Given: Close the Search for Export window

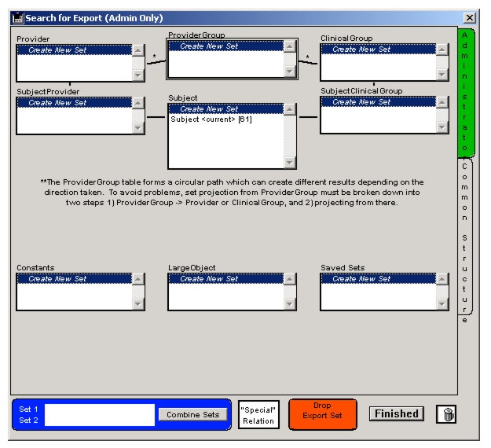Looking at the screenshot, I should (x=469, y=17).
